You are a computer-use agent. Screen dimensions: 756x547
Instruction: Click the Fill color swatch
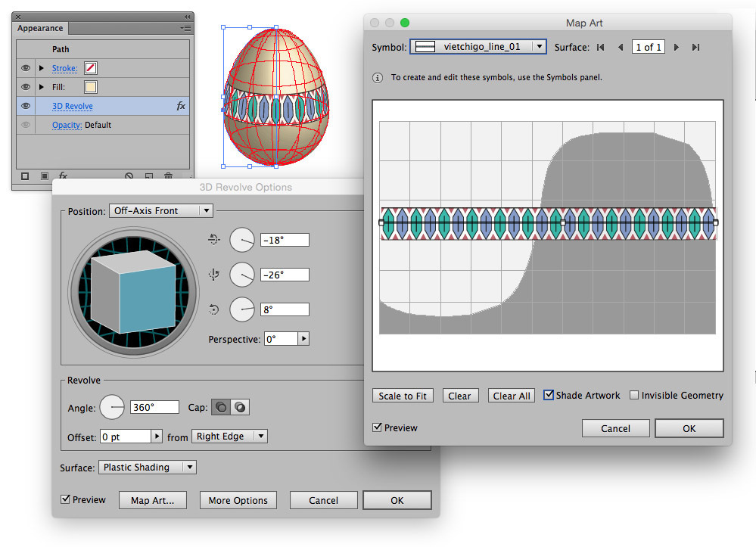point(90,87)
